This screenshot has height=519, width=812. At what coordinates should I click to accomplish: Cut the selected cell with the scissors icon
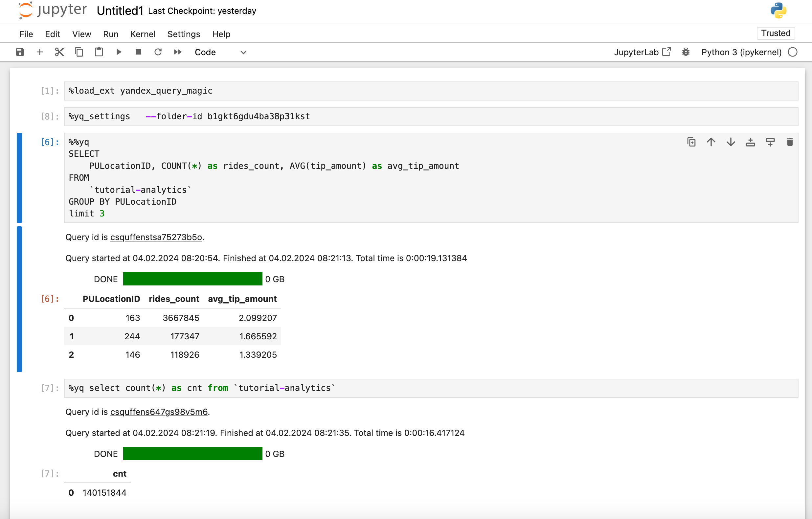(x=59, y=52)
